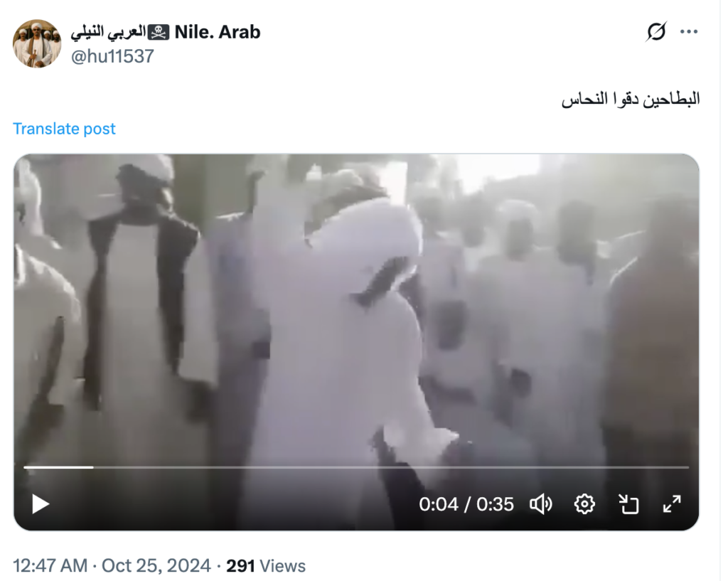728x581 pixels.
Task: Open the video settings gear
Action: coord(584,504)
